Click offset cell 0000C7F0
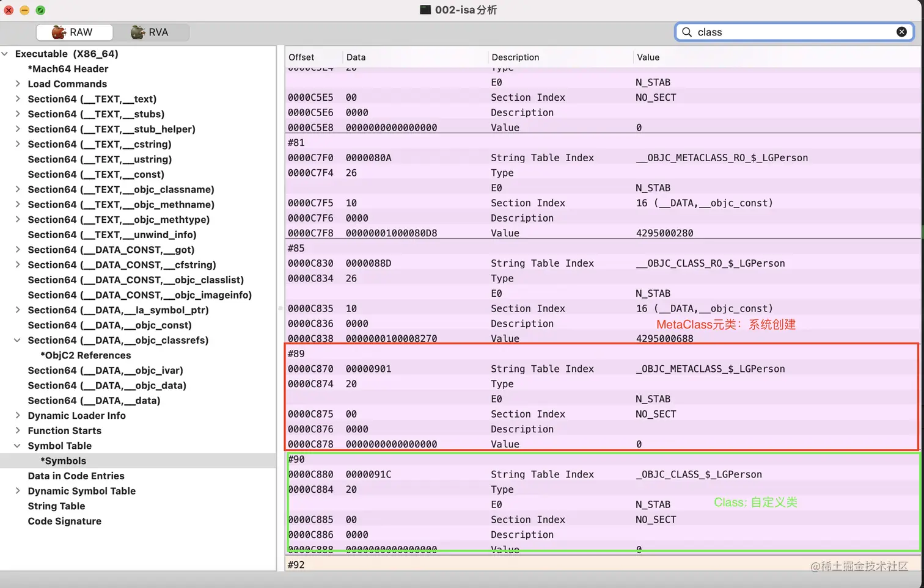This screenshot has width=924, height=588. tap(310, 158)
